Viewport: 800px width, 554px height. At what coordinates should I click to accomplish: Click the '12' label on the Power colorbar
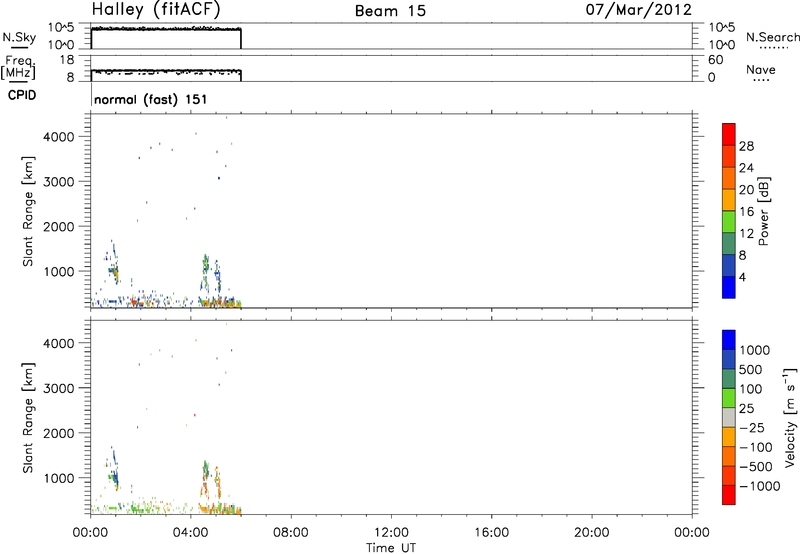pos(746,234)
